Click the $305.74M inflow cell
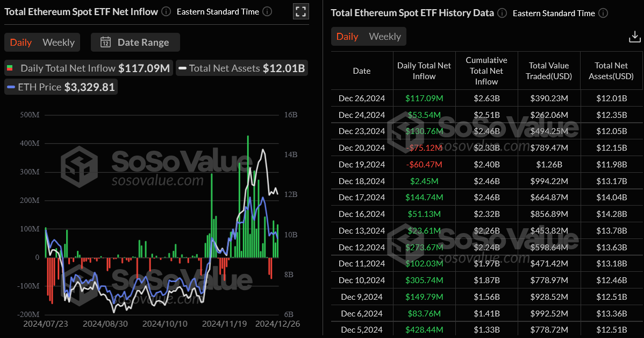Image resolution: width=644 pixels, height=338 pixels. pos(424,280)
